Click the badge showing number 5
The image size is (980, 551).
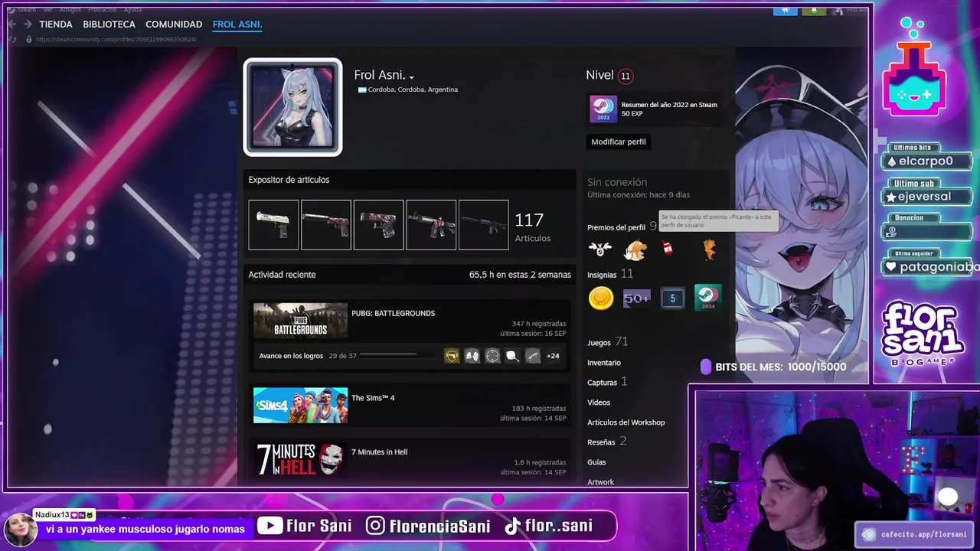point(673,298)
